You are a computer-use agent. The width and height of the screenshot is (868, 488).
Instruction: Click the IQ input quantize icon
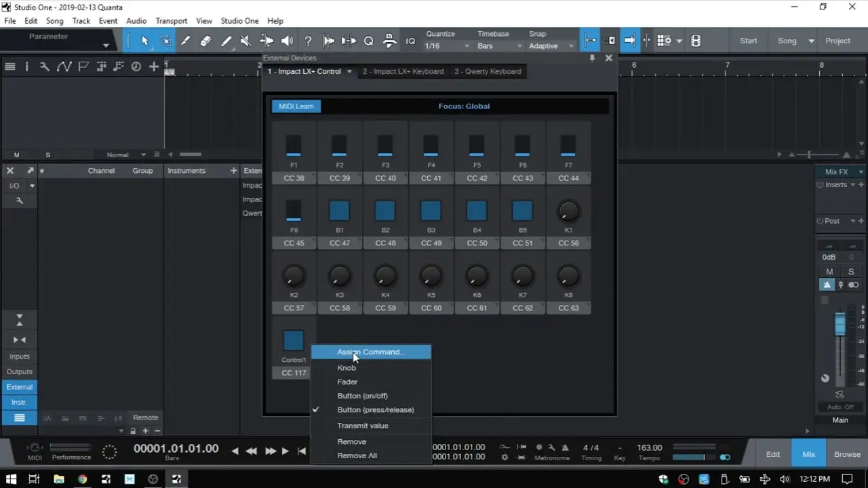410,41
